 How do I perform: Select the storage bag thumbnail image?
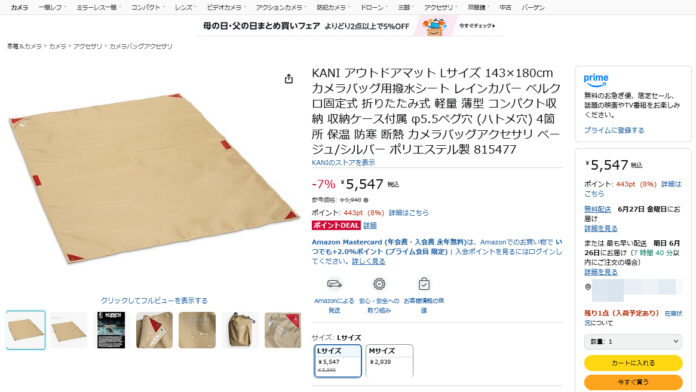click(240, 330)
